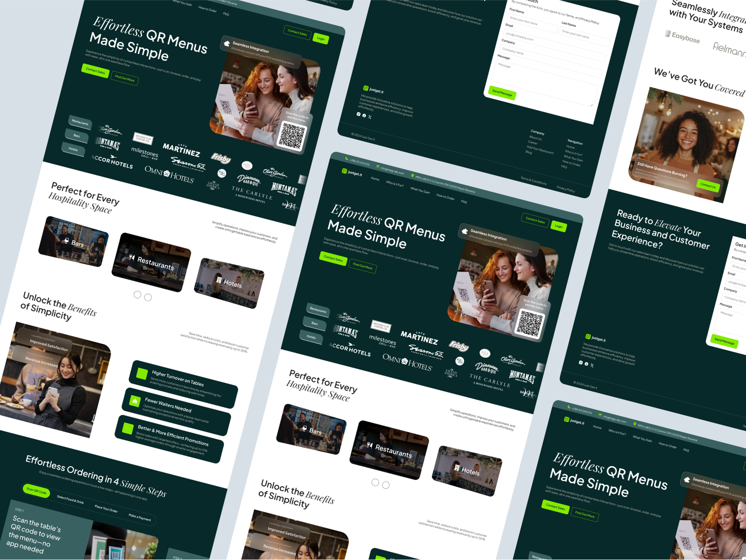Click the Login button in the center mockup

[559, 226]
